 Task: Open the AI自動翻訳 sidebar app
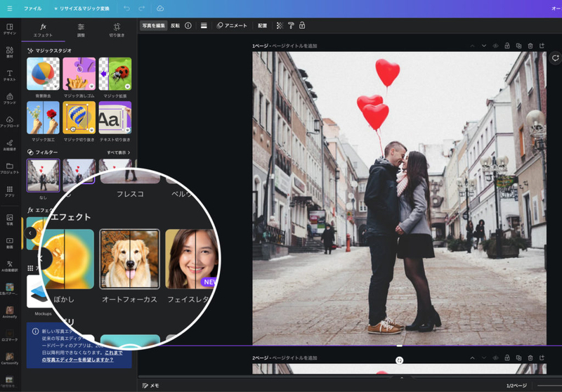coord(10,266)
